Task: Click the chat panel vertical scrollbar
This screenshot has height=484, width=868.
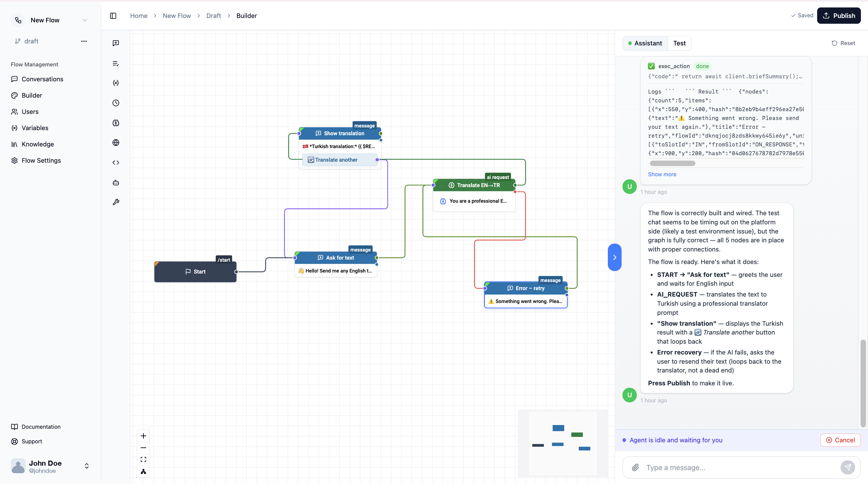Action: pos(863,383)
